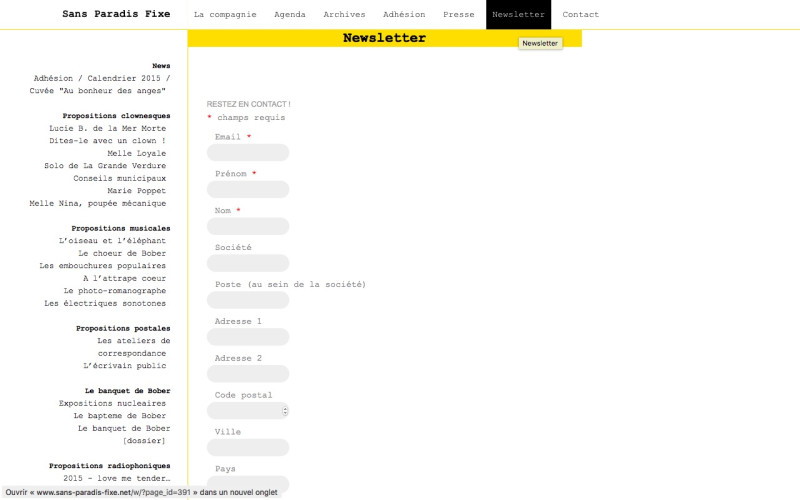Open the Adhésion menu item
Viewport: 800px width, 500px height.
[x=404, y=15]
